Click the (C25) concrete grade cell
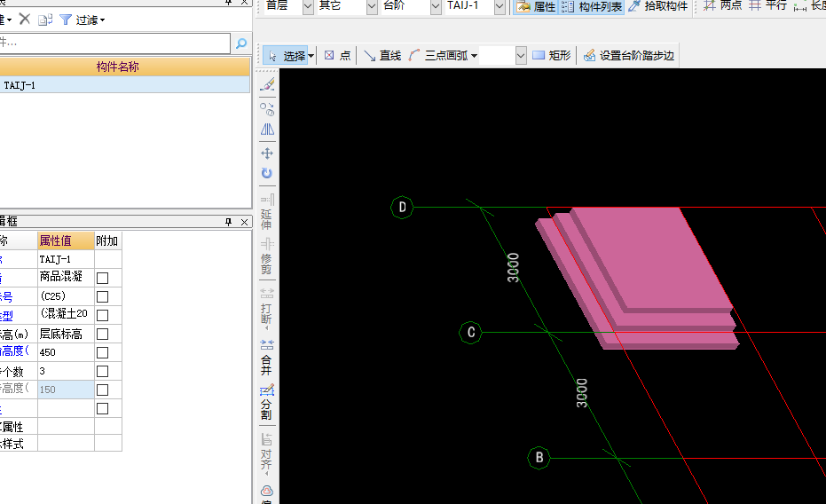826x504 pixels. click(66, 296)
